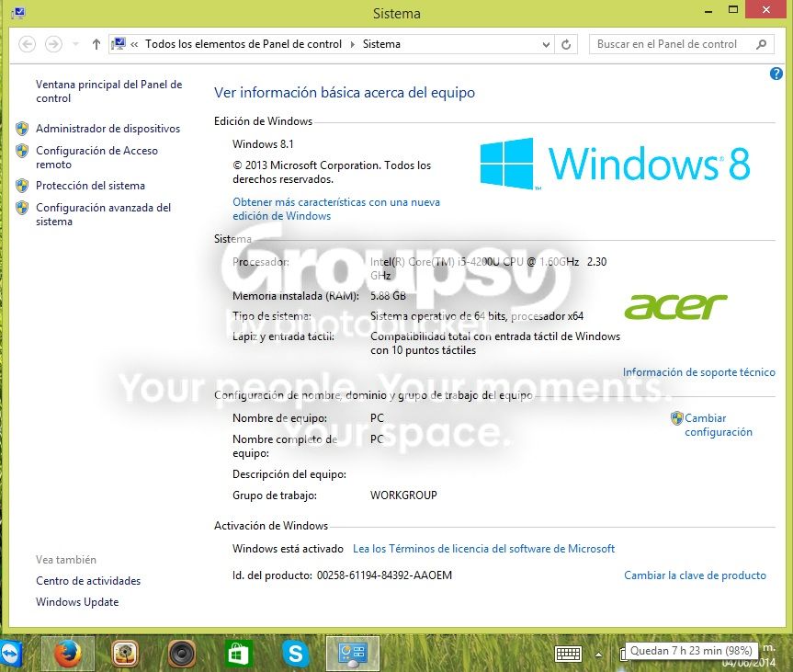Click the battery icon in the tray
The height and width of the screenshot is (672, 793).
(623, 655)
